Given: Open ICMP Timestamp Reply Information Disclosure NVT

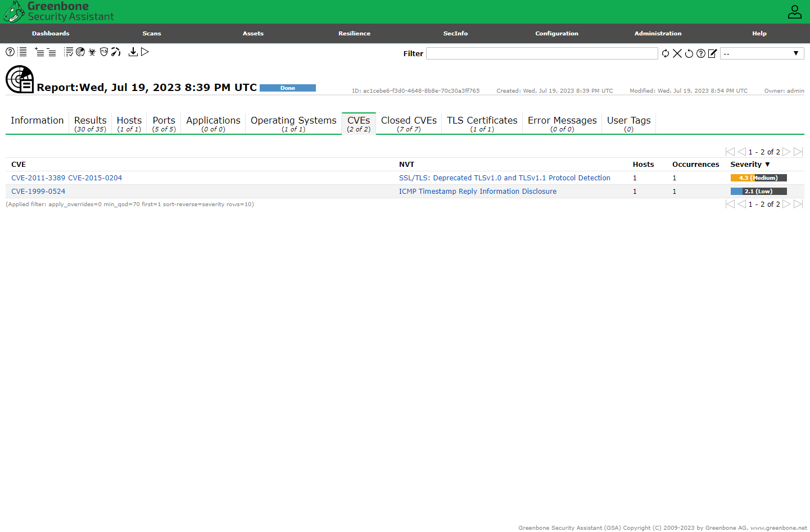Looking at the screenshot, I should [478, 191].
